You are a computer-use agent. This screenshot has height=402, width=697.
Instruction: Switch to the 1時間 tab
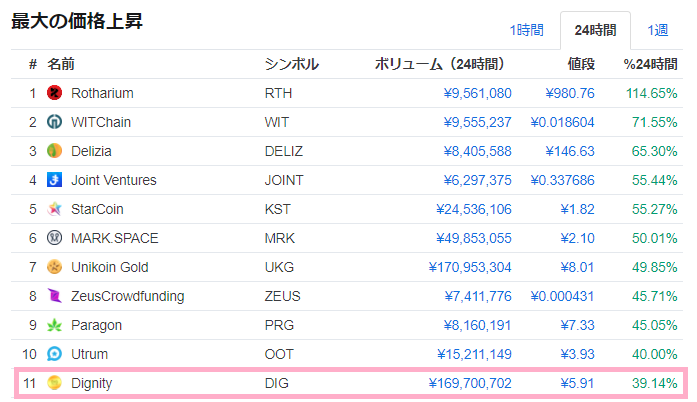click(x=526, y=30)
